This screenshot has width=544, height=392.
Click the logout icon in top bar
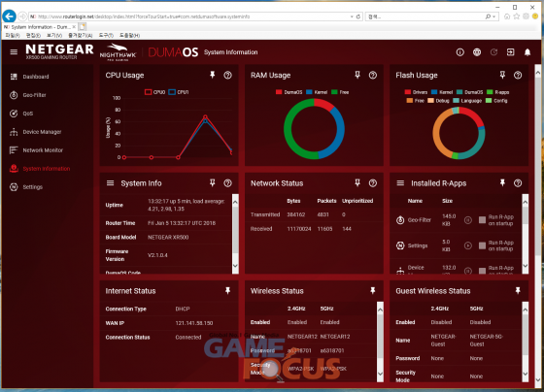pyautogui.click(x=510, y=52)
